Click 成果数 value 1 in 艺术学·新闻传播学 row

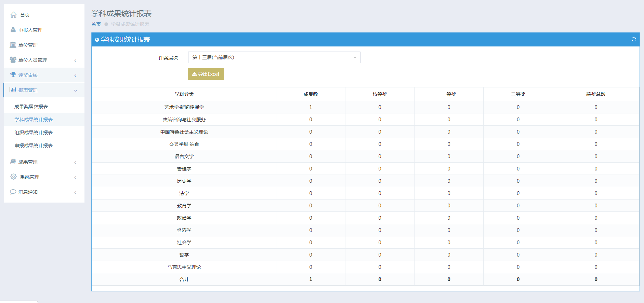point(311,107)
